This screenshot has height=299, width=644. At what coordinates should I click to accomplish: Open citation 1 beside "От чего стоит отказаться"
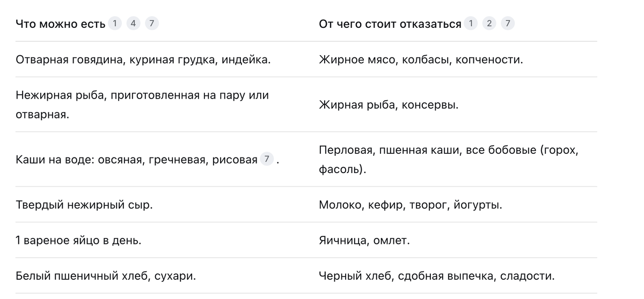(x=471, y=23)
